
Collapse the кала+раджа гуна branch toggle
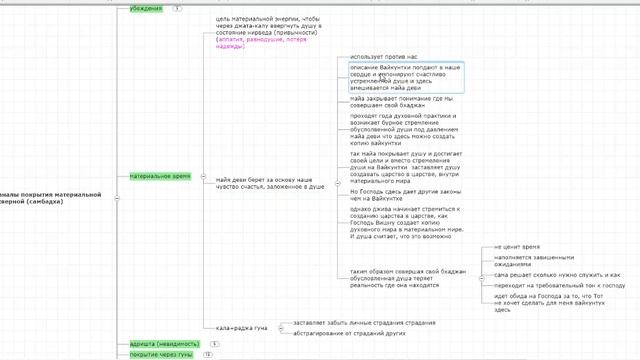(x=281, y=328)
